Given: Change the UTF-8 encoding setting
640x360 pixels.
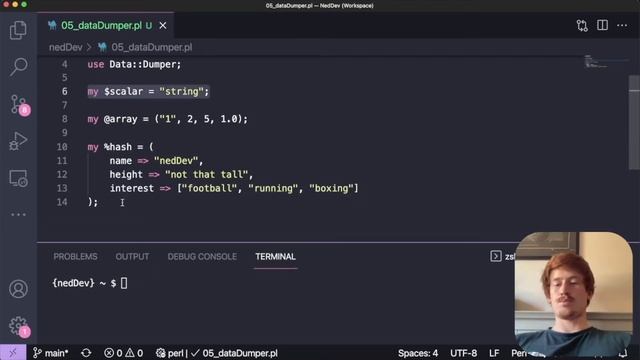Looking at the screenshot, I should coord(463,353).
